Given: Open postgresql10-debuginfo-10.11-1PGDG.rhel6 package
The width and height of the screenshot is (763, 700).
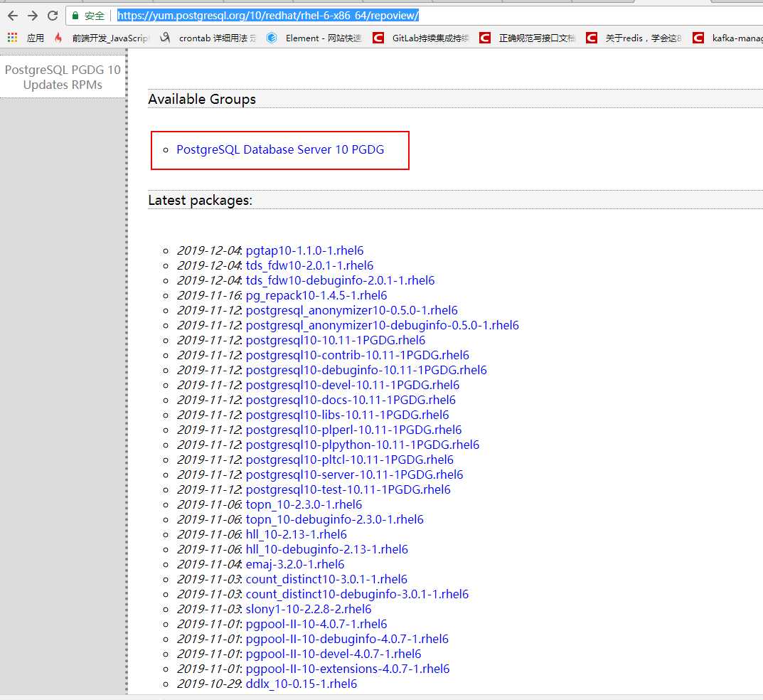Looking at the screenshot, I should pos(366,370).
